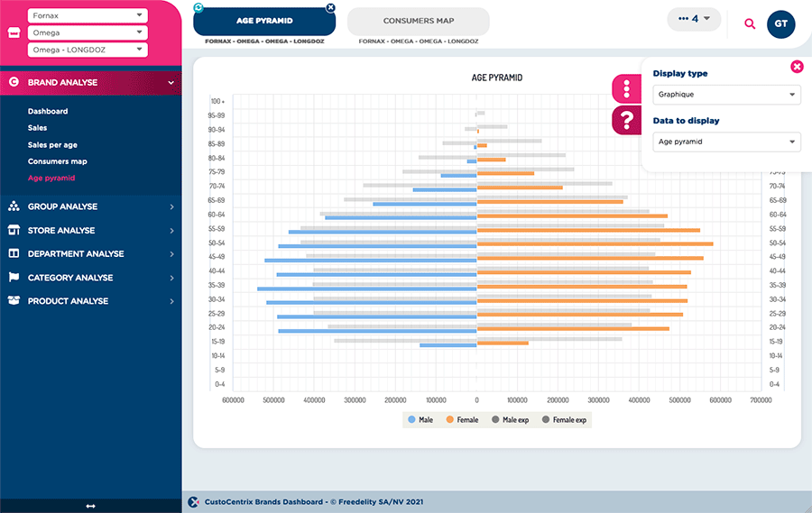Click the CustoCentrix logo in footer
This screenshot has height=513, width=812.
[x=193, y=501]
